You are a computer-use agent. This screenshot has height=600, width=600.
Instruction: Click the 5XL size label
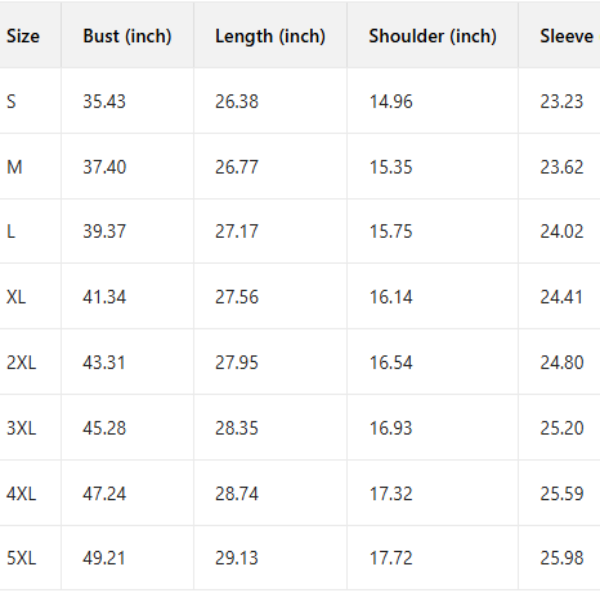point(21,558)
